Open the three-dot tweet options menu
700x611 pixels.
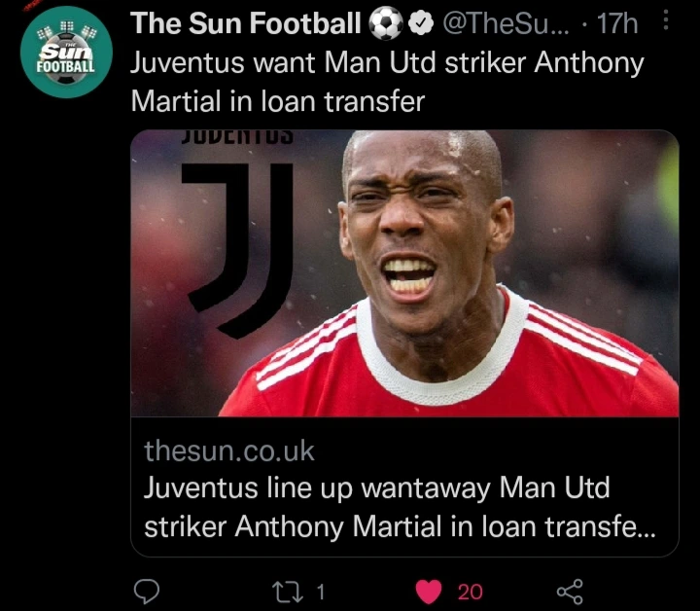[x=666, y=20]
